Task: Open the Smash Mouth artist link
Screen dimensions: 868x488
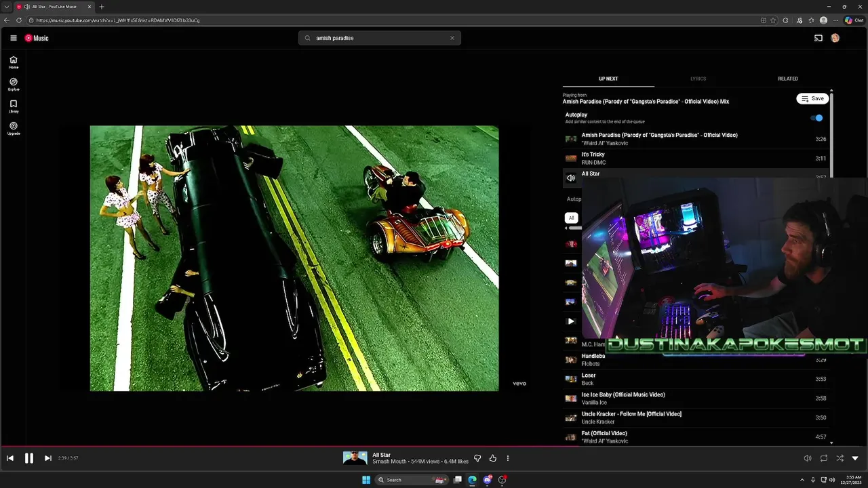Action: (389, 462)
